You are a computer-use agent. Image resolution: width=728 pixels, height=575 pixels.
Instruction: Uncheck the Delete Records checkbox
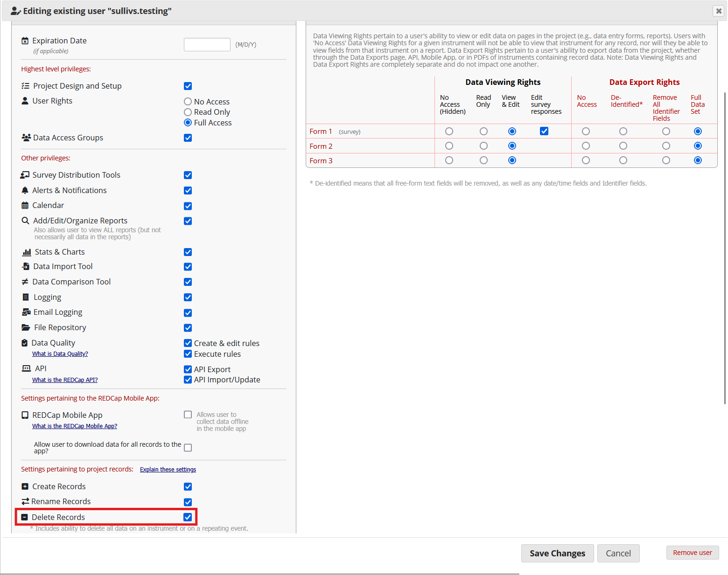[188, 517]
